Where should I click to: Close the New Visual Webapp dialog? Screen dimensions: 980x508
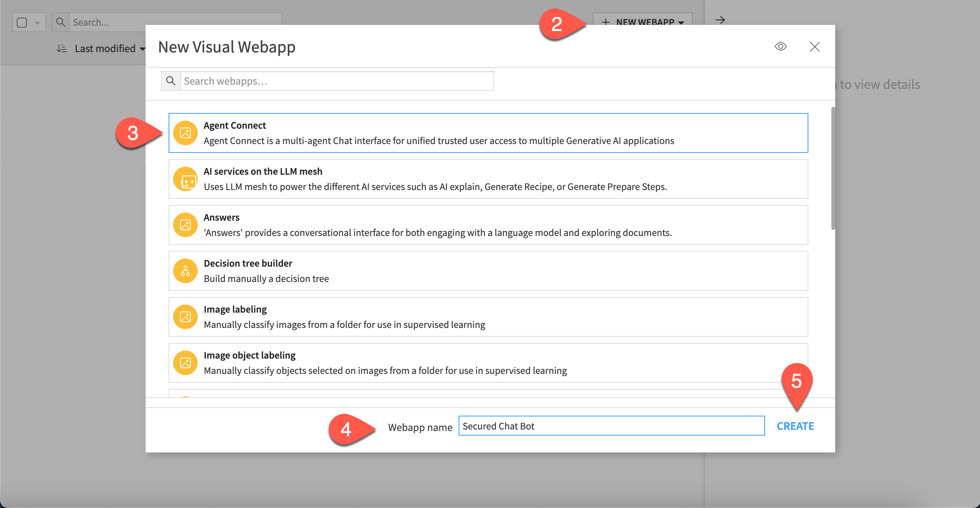[814, 47]
